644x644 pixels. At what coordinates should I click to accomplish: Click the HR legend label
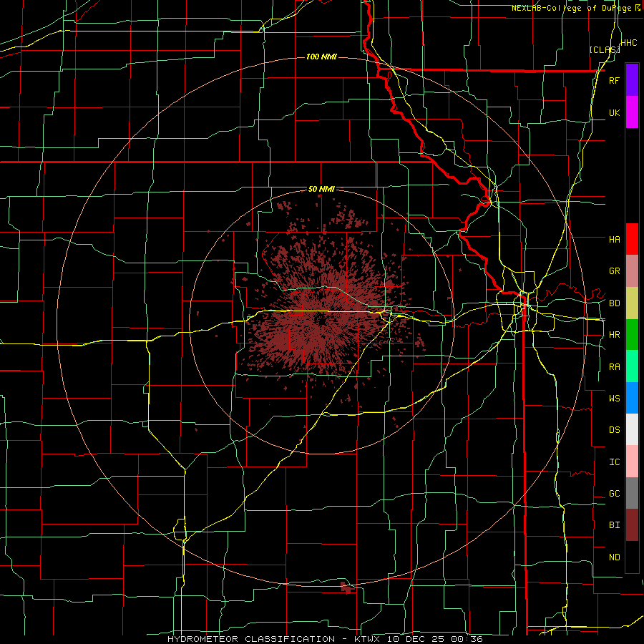[614, 335]
